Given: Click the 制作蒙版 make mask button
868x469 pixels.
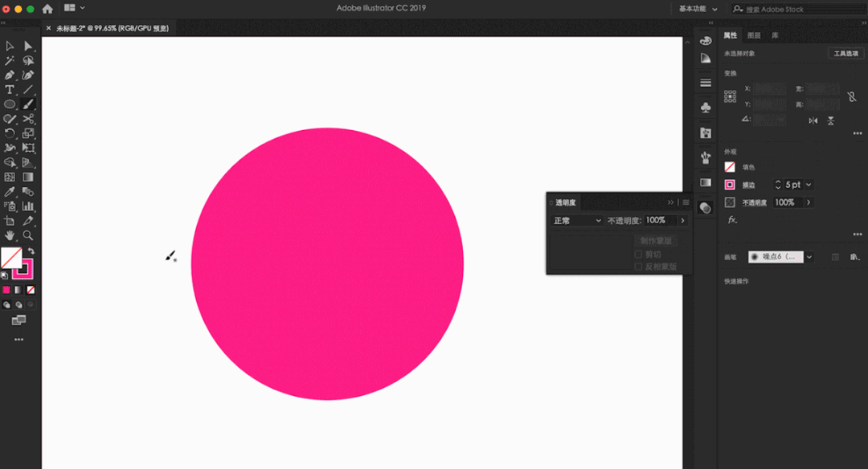Looking at the screenshot, I should (656, 241).
